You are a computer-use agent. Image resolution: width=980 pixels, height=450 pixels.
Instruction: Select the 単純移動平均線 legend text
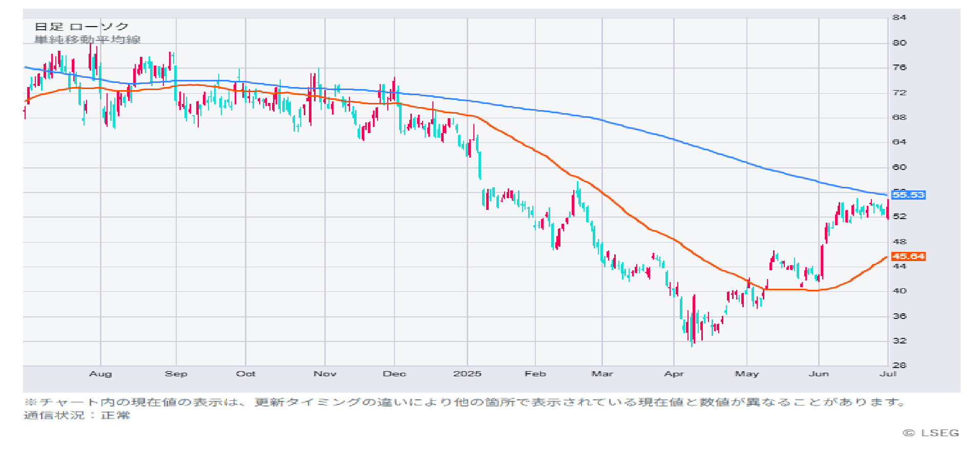[x=87, y=39]
